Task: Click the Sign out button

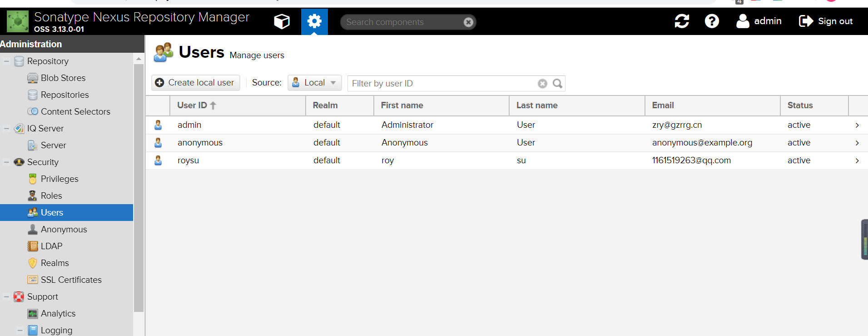Action: (x=826, y=21)
